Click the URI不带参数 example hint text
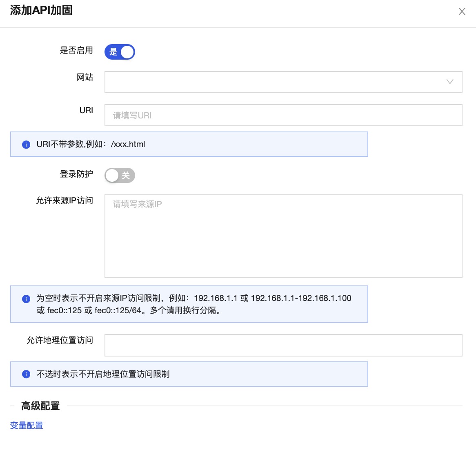Screen dimensions: 476x459 (x=91, y=144)
